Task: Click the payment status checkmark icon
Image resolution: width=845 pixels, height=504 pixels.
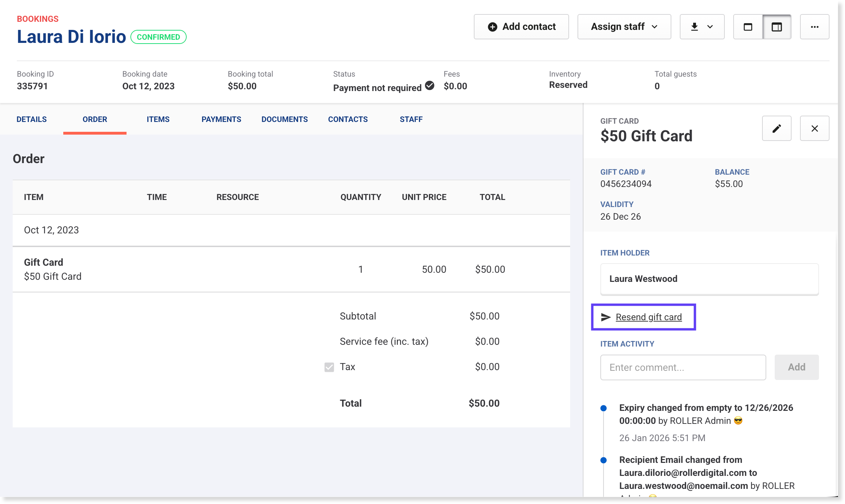Action: coord(430,85)
